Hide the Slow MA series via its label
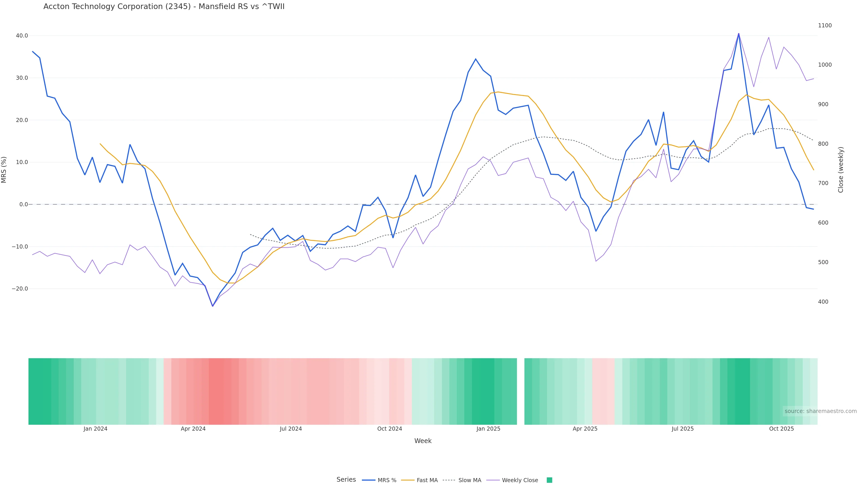 470,480
